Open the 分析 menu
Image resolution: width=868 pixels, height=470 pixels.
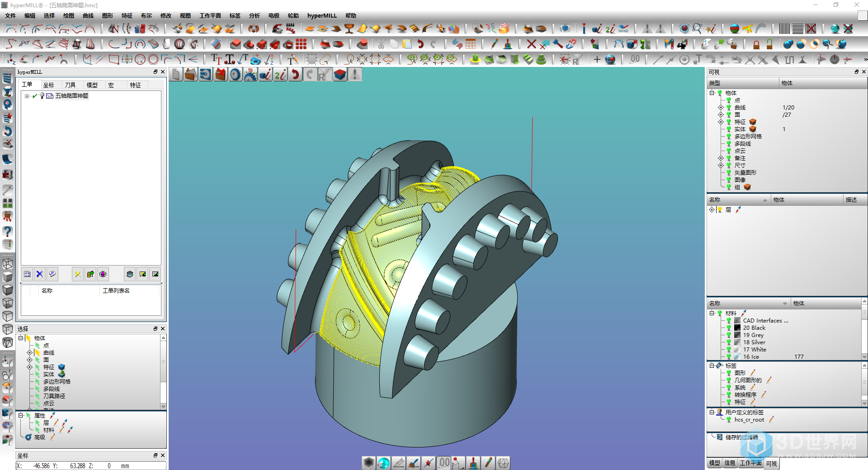coord(255,15)
